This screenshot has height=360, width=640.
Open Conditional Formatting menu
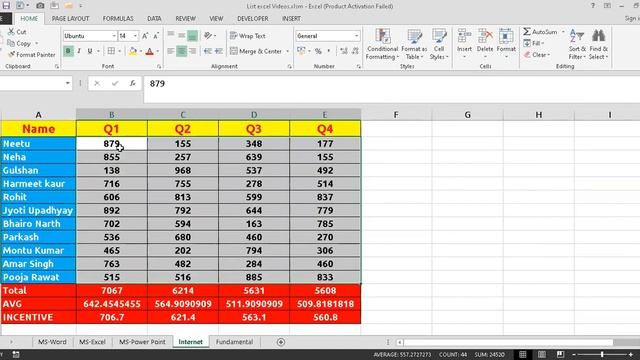pyautogui.click(x=382, y=44)
